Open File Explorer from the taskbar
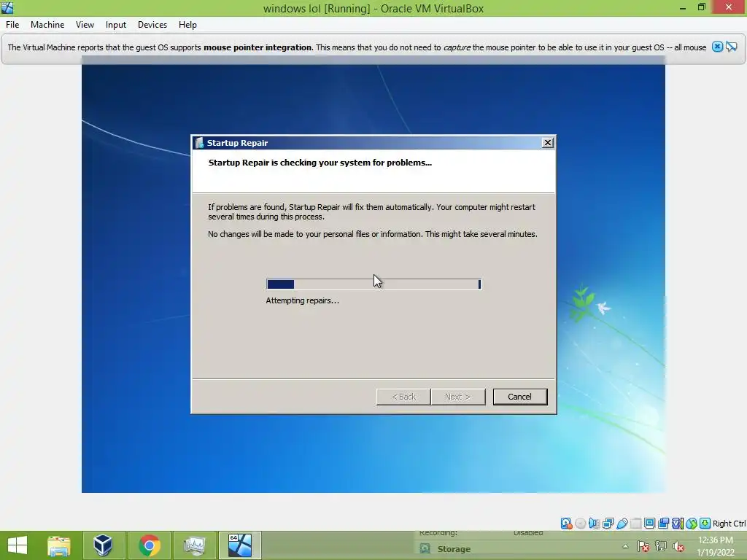The width and height of the screenshot is (747, 560). tap(59, 545)
